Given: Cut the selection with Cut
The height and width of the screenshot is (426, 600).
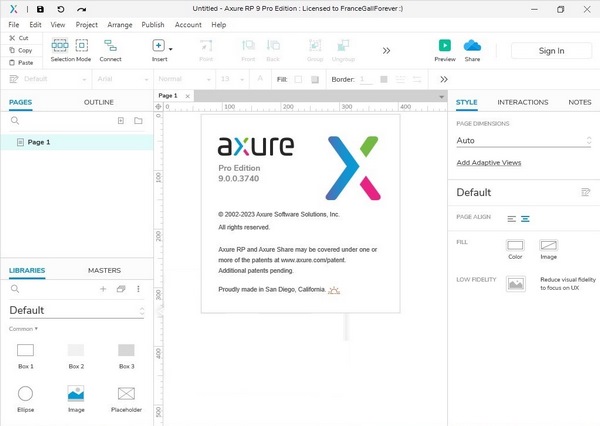Looking at the screenshot, I should click(x=19, y=38).
